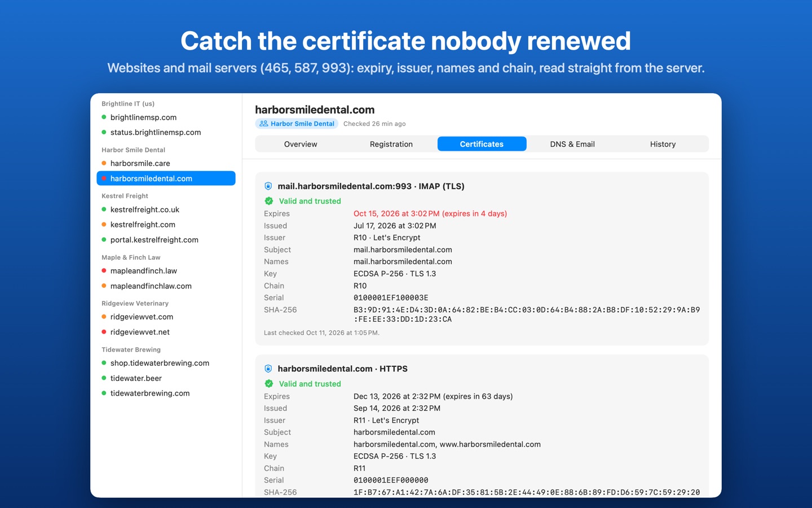
Task: Click the green checkmark badge in the HTTPS certificate card
Action: tap(269, 384)
